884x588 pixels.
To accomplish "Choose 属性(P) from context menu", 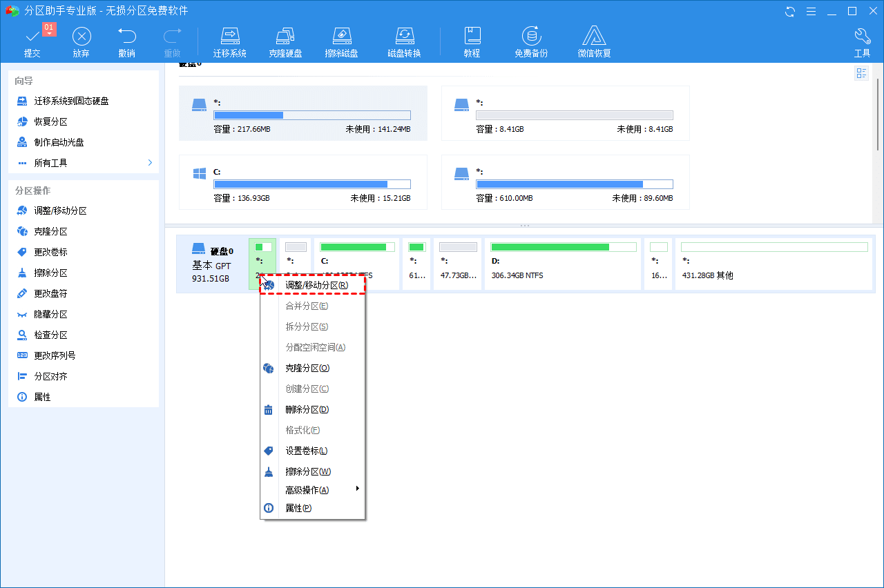I will (312, 508).
